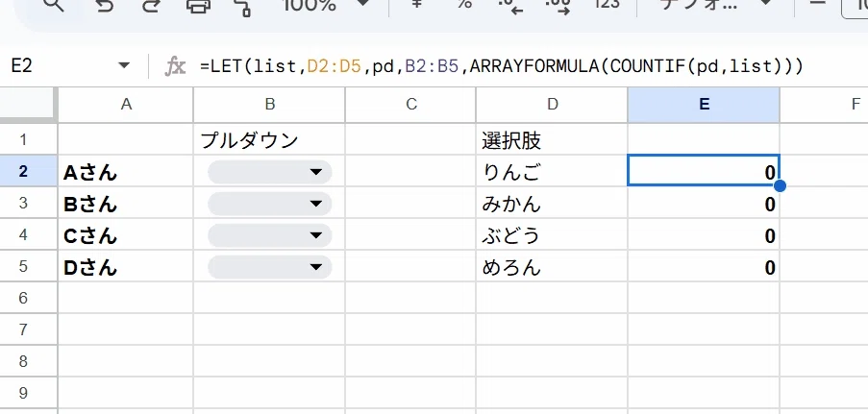Click the search menus magnifier icon
The height and width of the screenshot is (414, 868).
pos(53,5)
